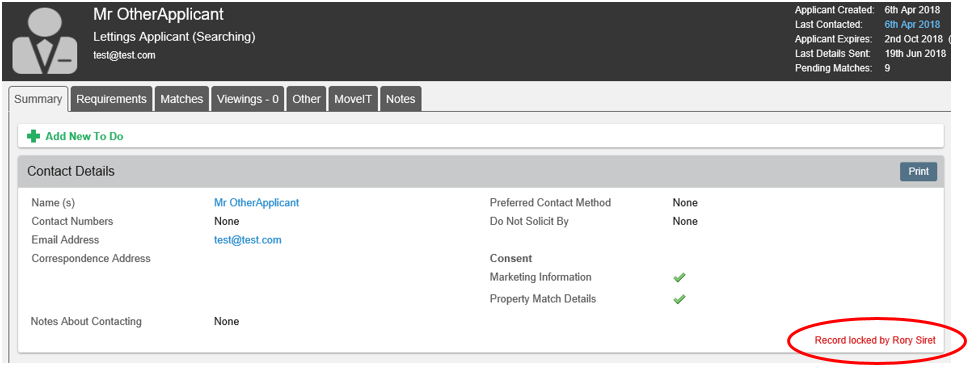This screenshot has height=373, width=973.
Task: Click the Email Address label
Action: pos(65,240)
